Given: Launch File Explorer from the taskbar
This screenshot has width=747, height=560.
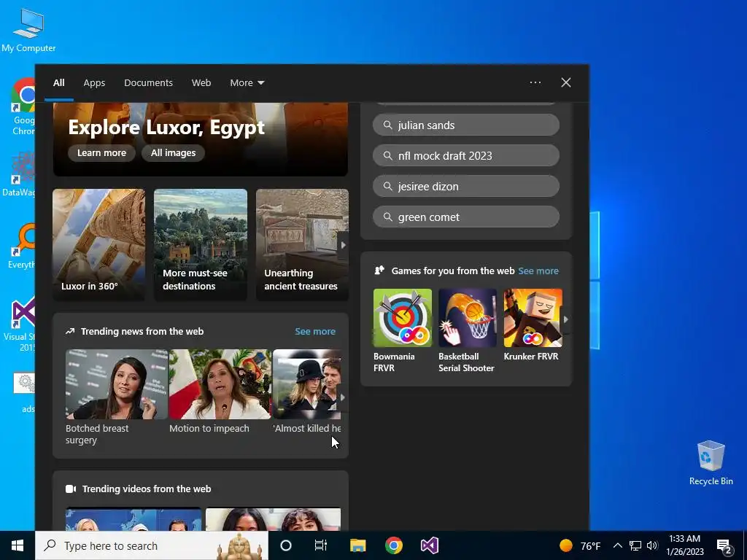Looking at the screenshot, I should (x=357, y=545).
